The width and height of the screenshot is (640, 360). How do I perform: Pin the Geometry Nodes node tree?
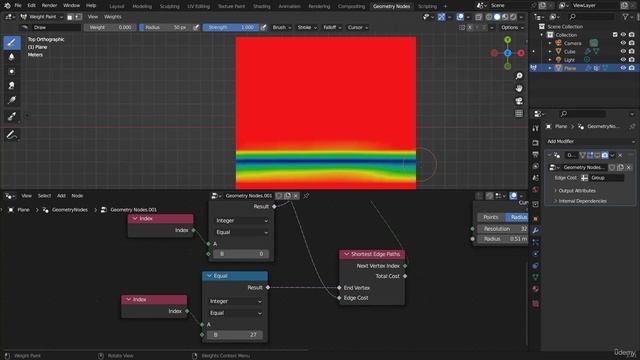[306, 196]
